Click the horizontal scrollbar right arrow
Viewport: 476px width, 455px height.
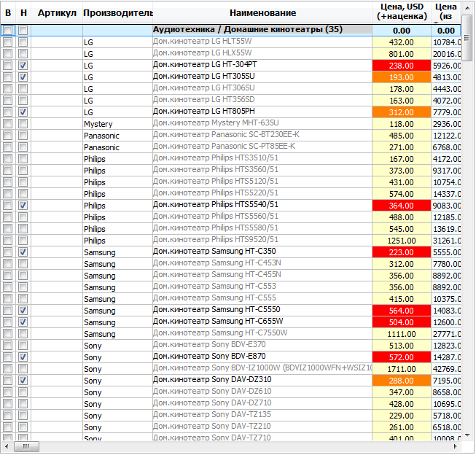(455, 446)
